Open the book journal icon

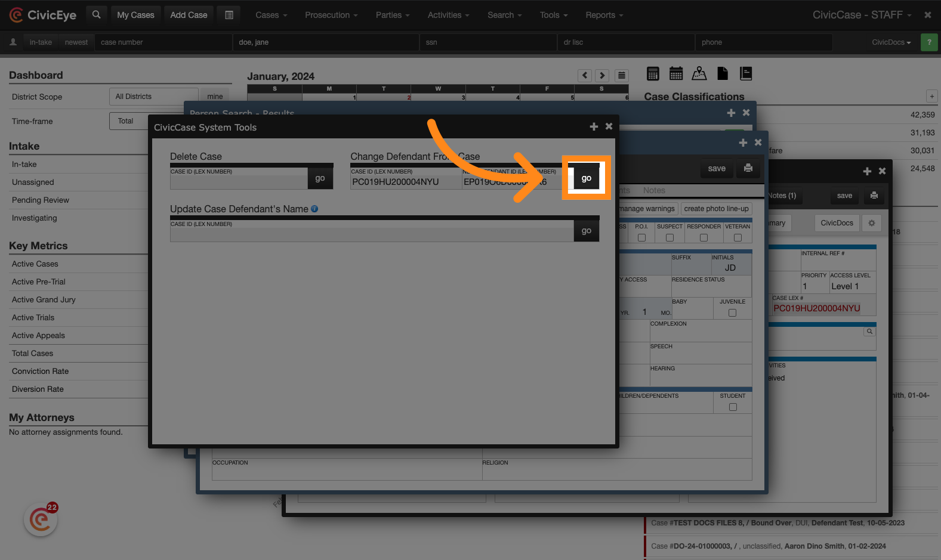click(x=746, y=73)
